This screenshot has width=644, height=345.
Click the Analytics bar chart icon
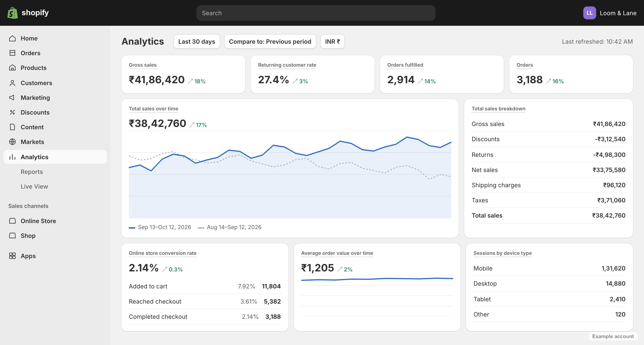pos(12,157)
